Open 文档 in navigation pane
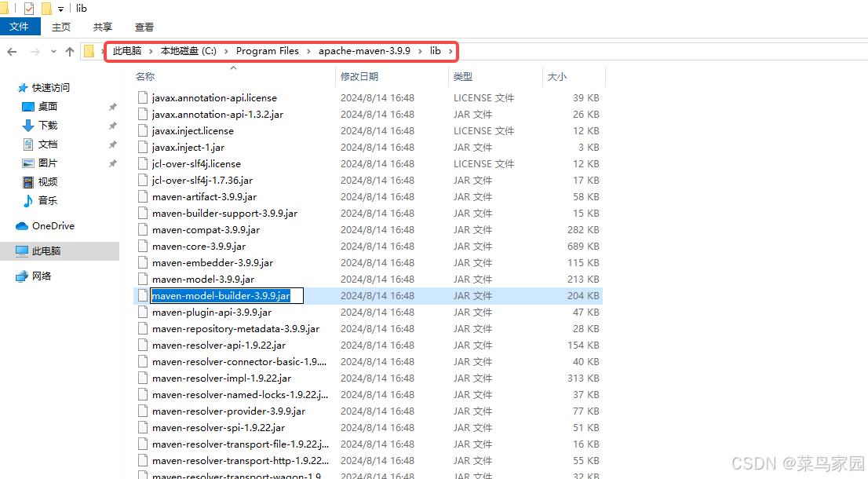The height and width of the screenshot is (479, 868). click(48, 144)
